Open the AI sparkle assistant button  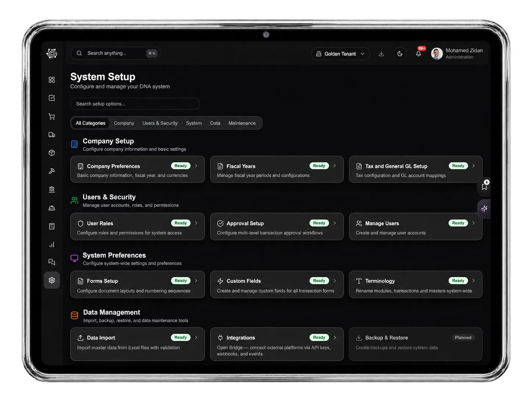tap(484, 209)
